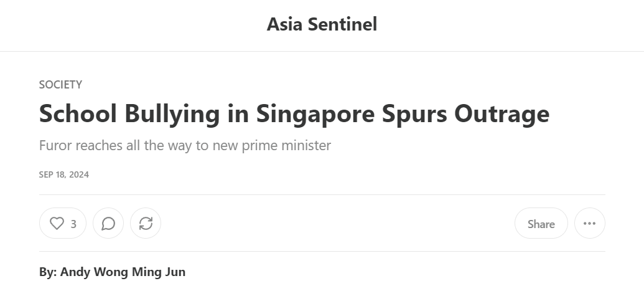Click the word Asia in the header
Image resolution: width=644 pixels, height=291 pixels.
[x=284, y=24]
